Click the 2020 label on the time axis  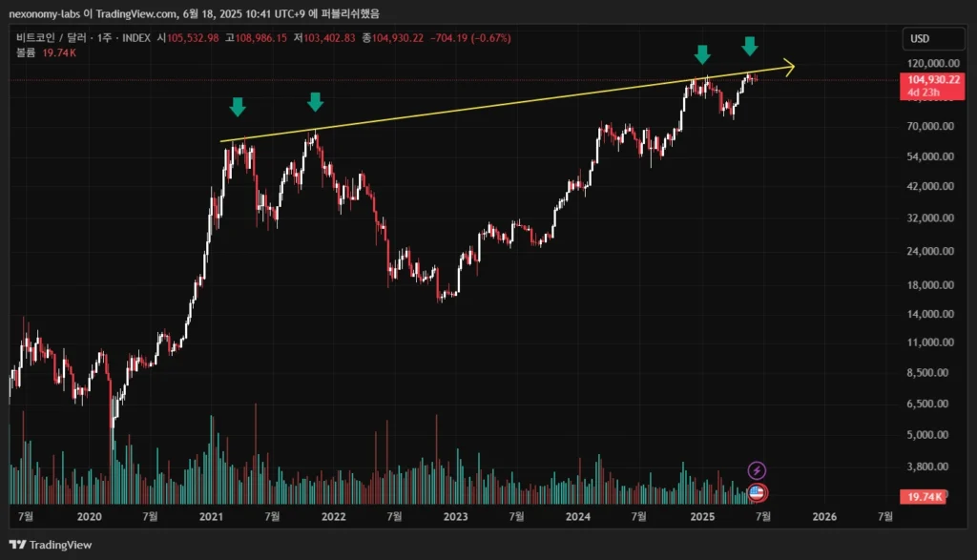click(89, 516)
